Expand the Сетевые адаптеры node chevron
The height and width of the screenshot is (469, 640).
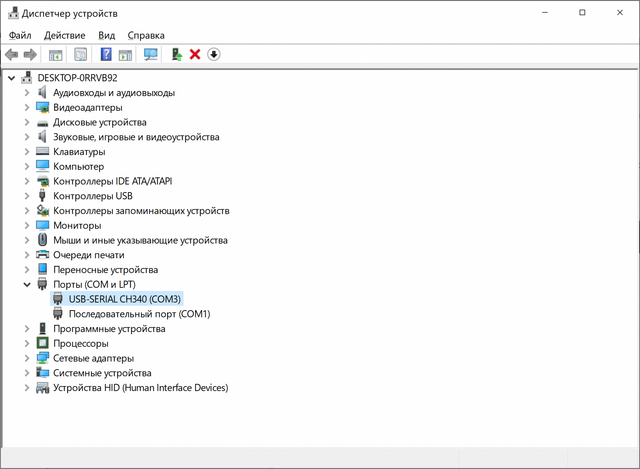click(27, 358)
